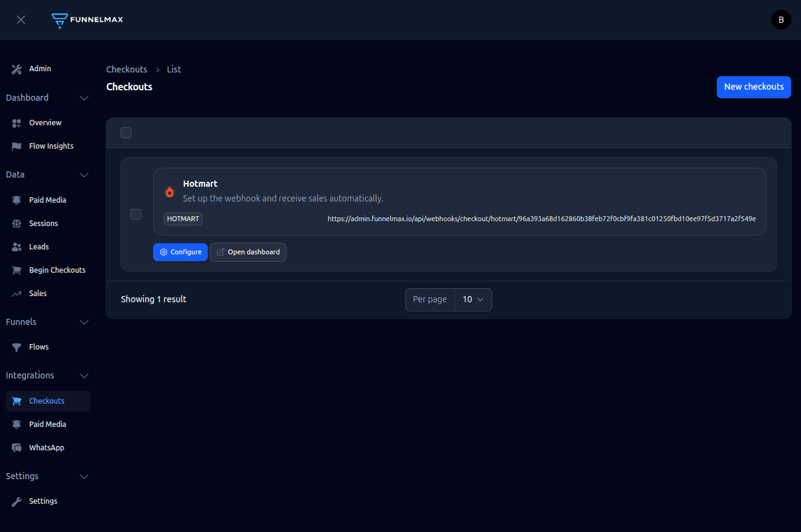Screen dimensions: 801x532
Task: Click the Sessions icon in the sidebar
Action: click(16, 223)
